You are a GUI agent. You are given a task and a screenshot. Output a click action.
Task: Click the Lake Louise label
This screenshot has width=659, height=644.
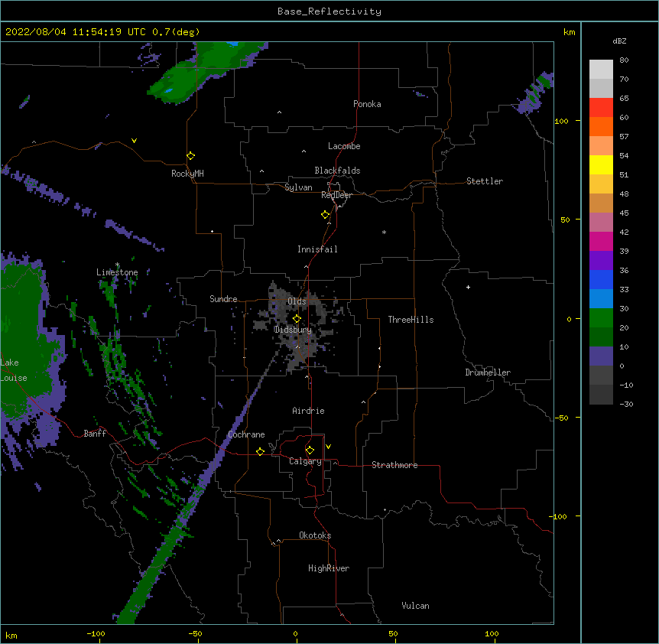click(x=14, y=370)
